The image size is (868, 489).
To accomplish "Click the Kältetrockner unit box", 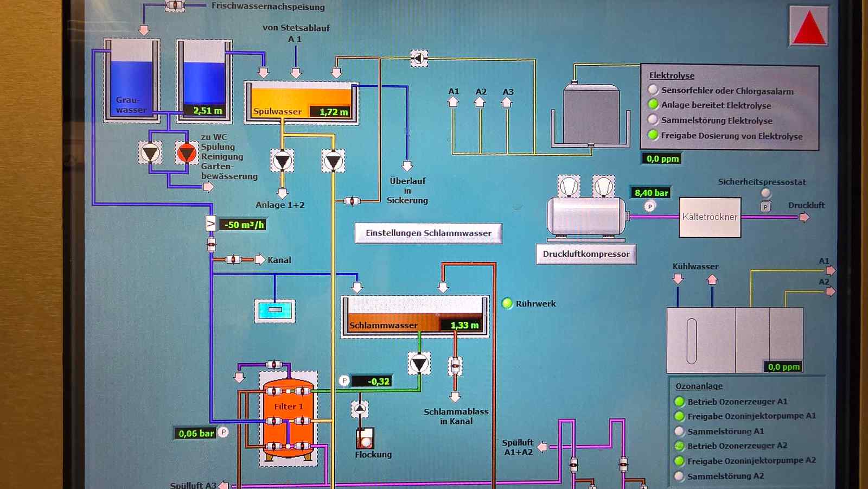I will click(710, 217).
